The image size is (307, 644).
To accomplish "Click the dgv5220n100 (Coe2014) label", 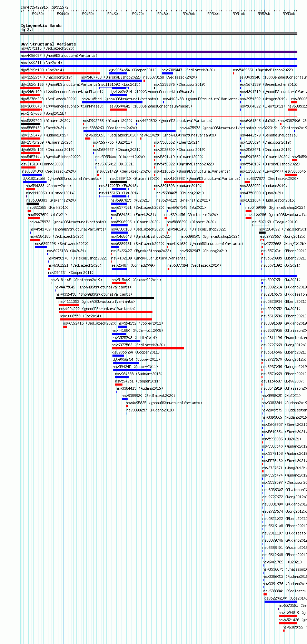I will click(286, 598).
